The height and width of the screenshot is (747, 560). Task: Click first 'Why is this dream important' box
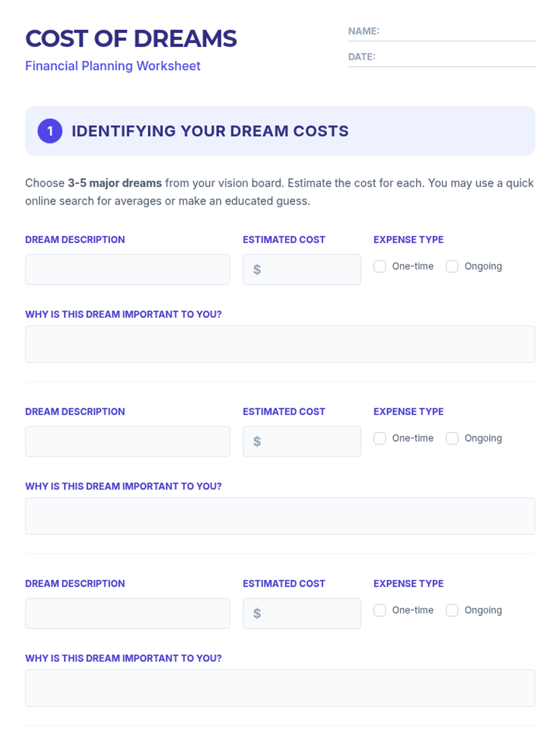(280, 344)
